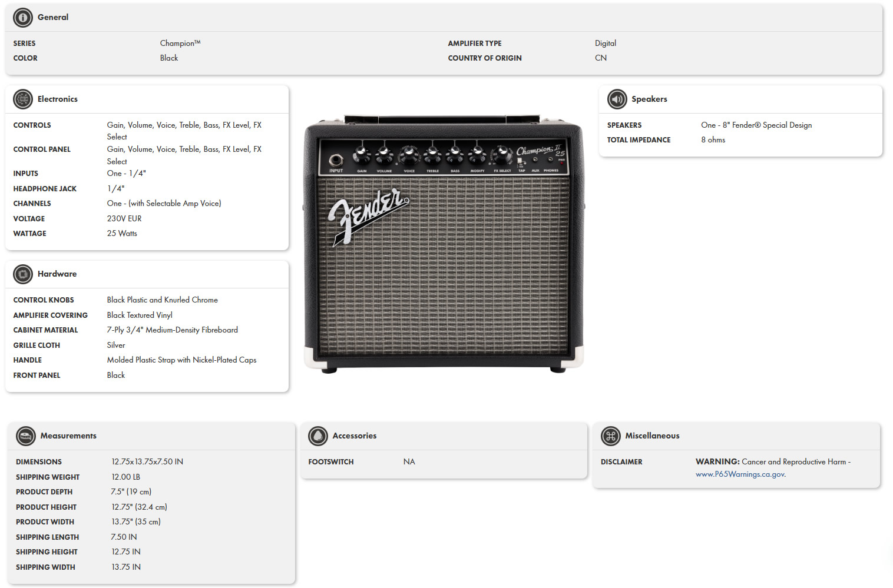Viewport: 893px width, 588px height.
Task: Select the 12.00 LB shipping weight
Action: pyautogui.click(x=126, y=477)
